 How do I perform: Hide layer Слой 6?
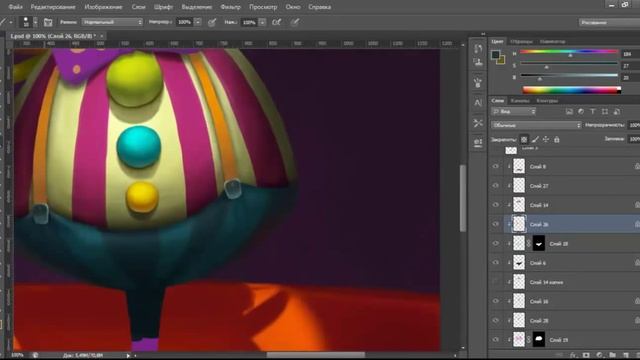point(496,263)
